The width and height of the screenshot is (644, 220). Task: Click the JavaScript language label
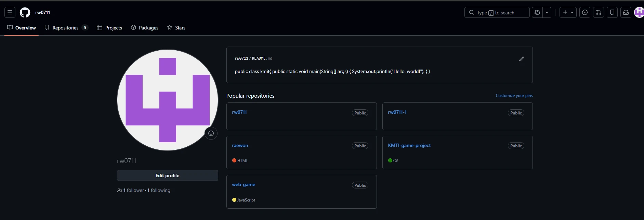click(x=246, y=200)
